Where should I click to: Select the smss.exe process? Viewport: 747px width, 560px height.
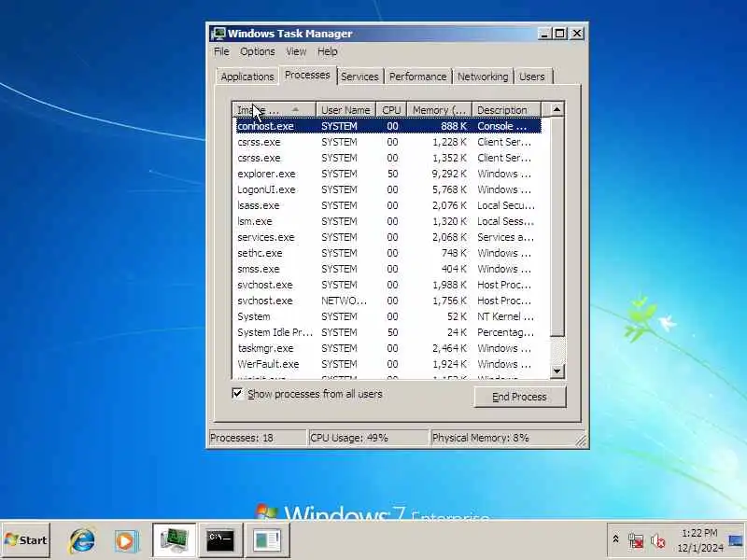[388, 269]
